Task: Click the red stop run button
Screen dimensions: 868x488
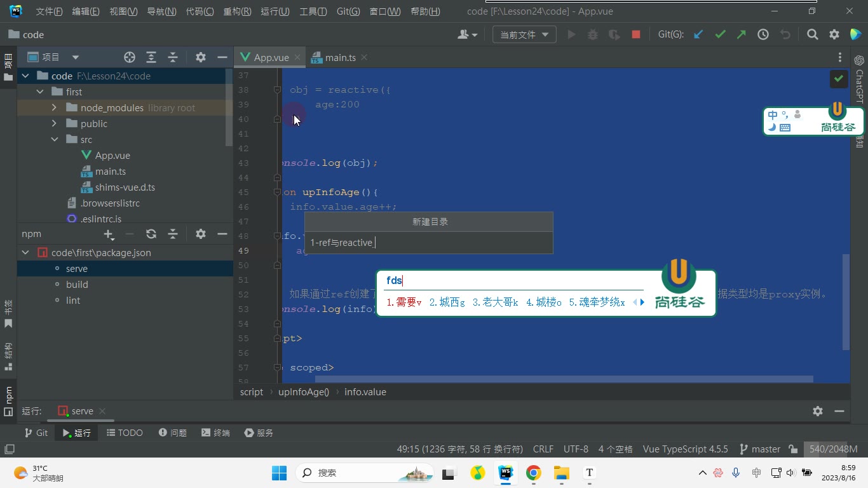Action: pos(636,34)
